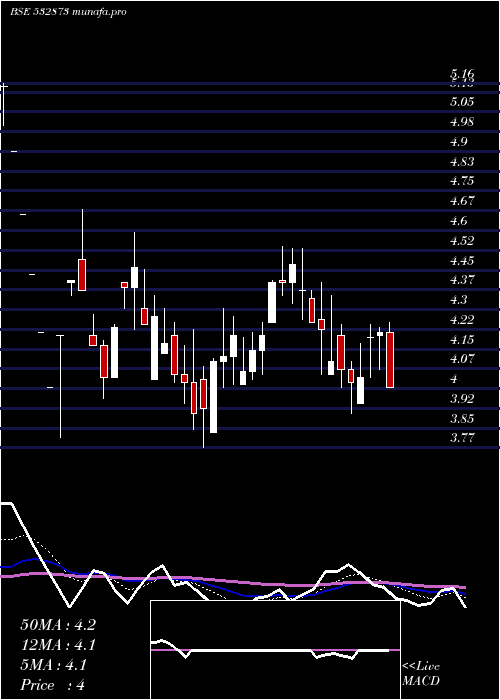500x700 pixels.
Task: Click the '12MA : 4.1' indicator text
Action: pyautogui.click(x=58, y=645)
